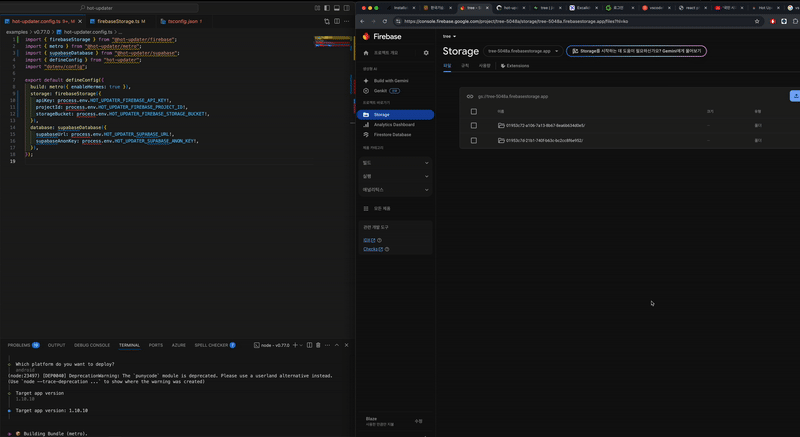The width and height of the screenshot is (800, 437).
Task: Open the Extensions tab in Storage
Action: [x=515, y=66]
